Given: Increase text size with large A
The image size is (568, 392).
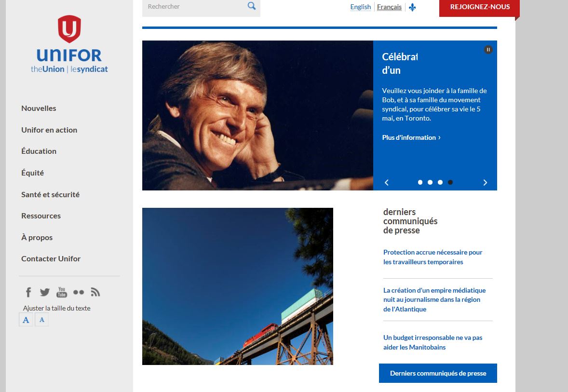Looking at the screenshot, I should [26, 320].
